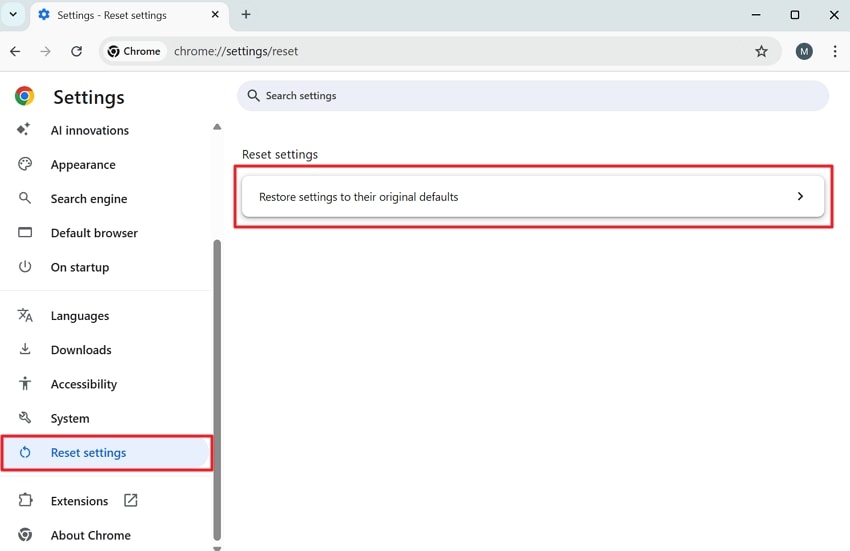
Task: Click the Search settings field
Action: tap(533, 95)
